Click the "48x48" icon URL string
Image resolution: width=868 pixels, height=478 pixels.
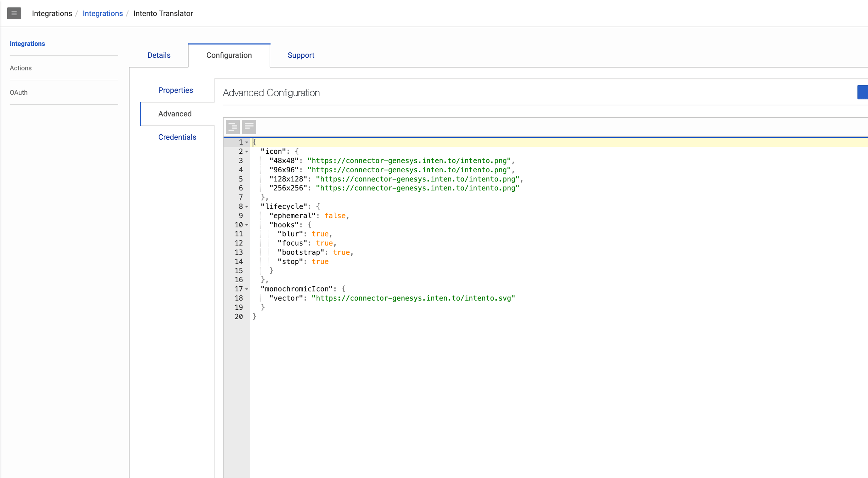coord(409,161)
